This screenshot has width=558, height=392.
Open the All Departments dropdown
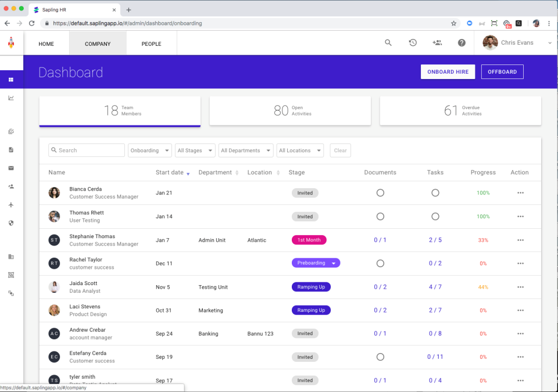pyautogui.click(x=245, y=150)
